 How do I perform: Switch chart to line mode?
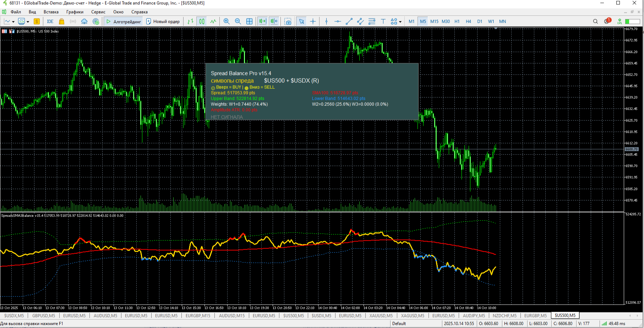coord(213,21)
